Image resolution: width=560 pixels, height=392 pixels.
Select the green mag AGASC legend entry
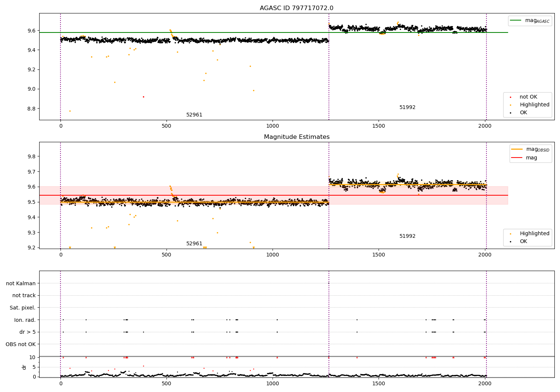[530, 21]
